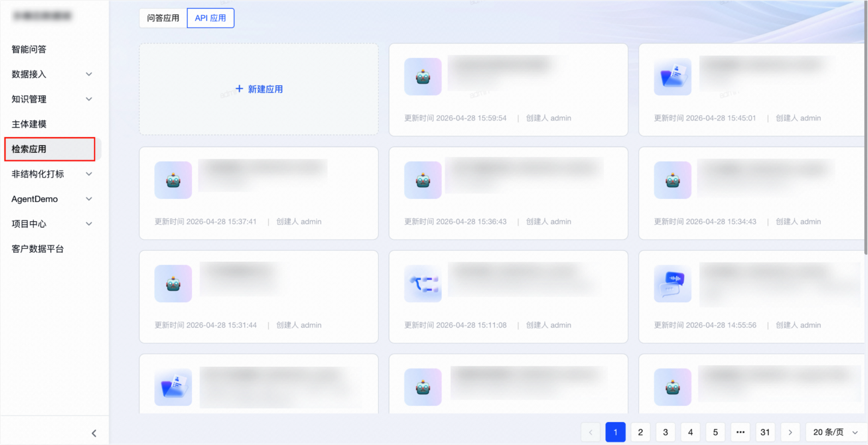
Task: Go to page 2
Action: 640,432
